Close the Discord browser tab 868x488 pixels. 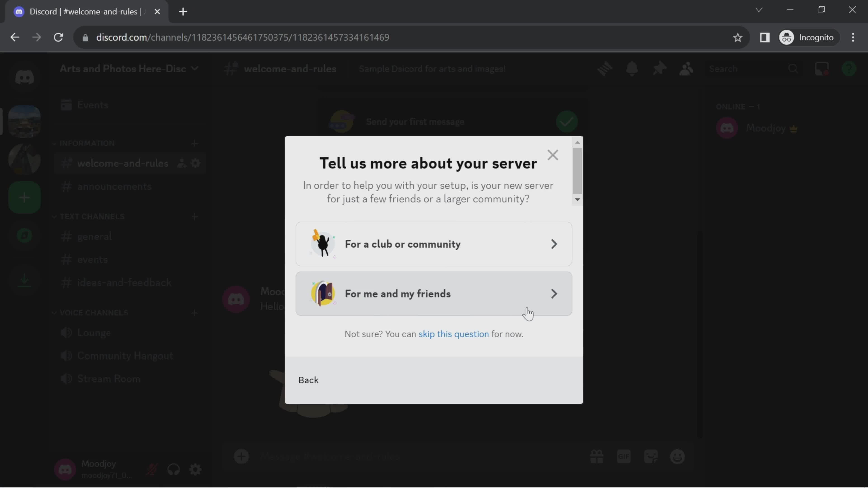157,12
